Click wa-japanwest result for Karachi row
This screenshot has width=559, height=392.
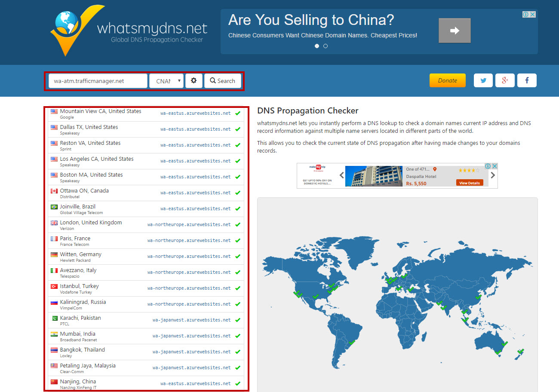coord(192,320)
